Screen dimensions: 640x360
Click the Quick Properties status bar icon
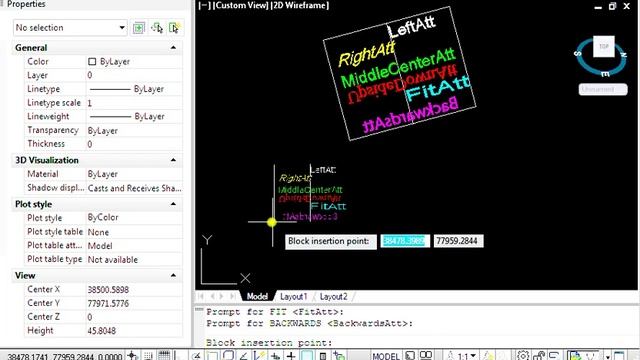pos(322,355)
